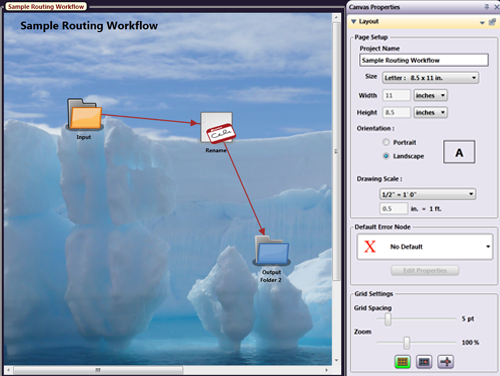
Task: Click the Project Name text field
Action: coord(424,60)
